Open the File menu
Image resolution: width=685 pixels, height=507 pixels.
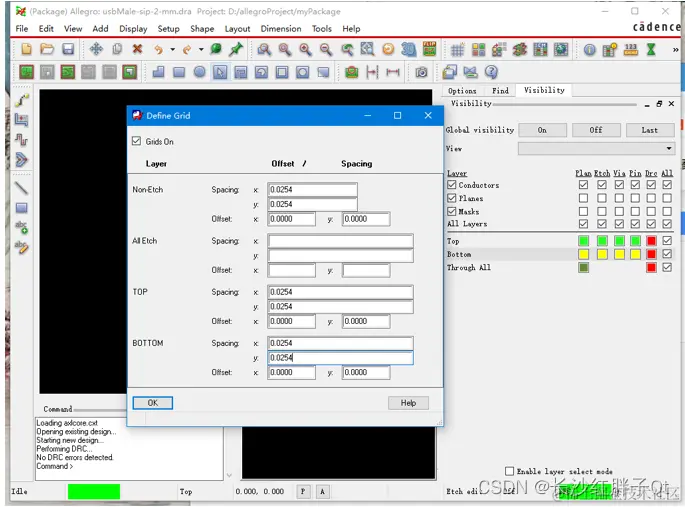pyautogui.click(x=21, y=29)
